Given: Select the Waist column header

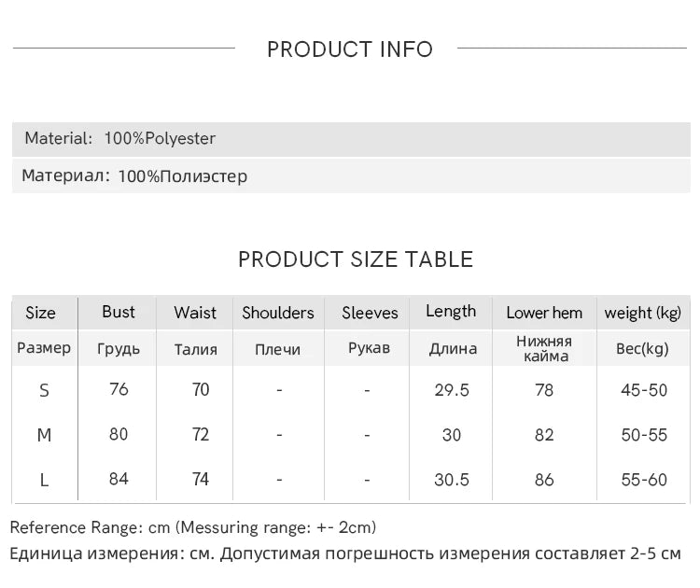Looking at the screenshot, I should pos(195,313).
